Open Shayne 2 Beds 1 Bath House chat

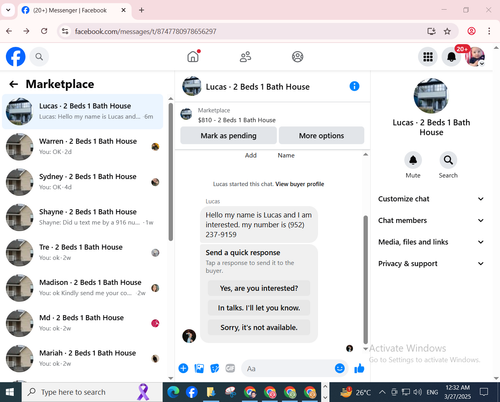point(83,217)
